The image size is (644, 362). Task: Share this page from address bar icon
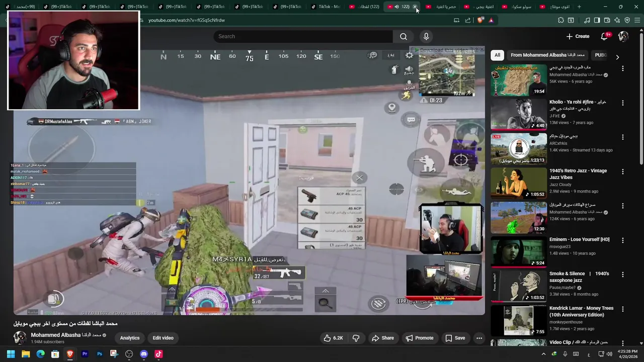click(468, 20)
